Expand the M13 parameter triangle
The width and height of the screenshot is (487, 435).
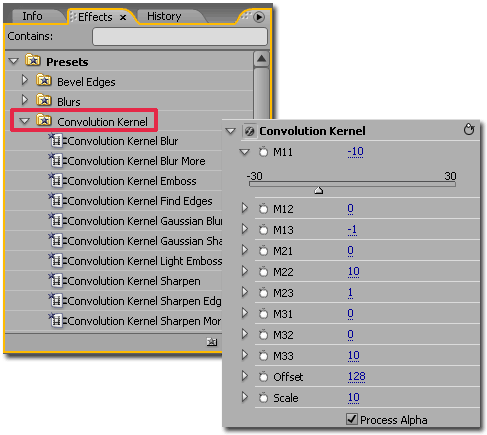click(245, 229)
